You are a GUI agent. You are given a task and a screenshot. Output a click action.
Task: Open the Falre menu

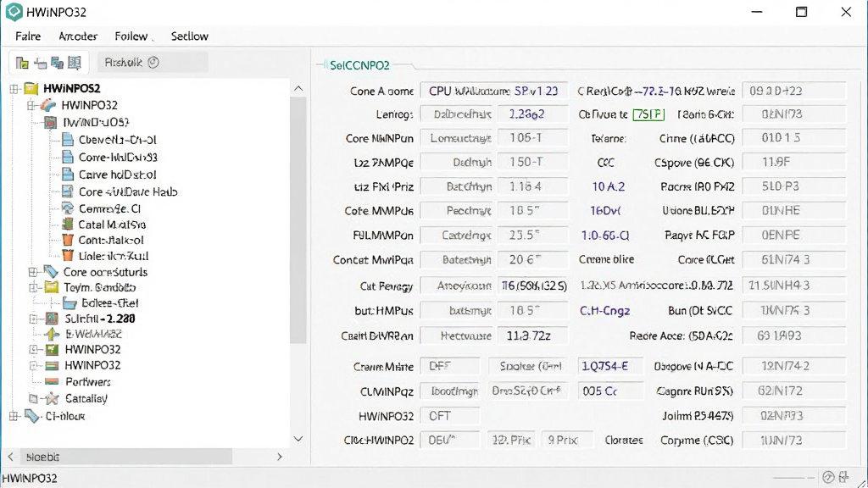tap(28, 36)
